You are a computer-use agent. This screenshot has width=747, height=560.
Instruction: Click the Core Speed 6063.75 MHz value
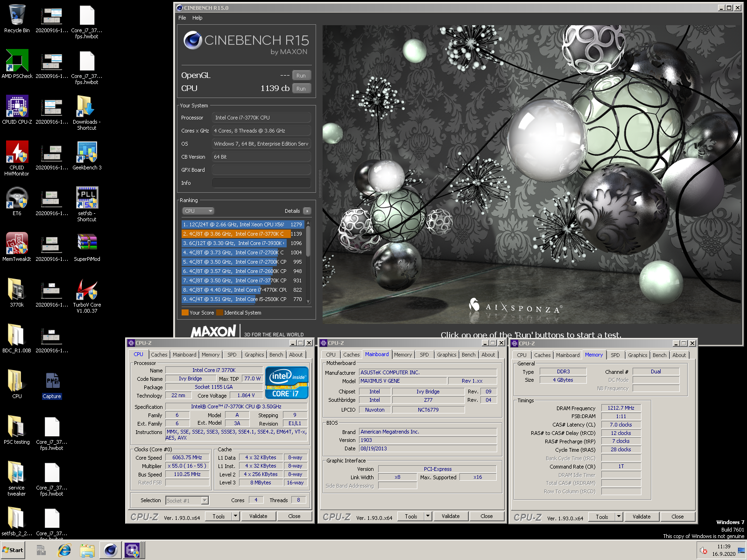tap(187, 457)
